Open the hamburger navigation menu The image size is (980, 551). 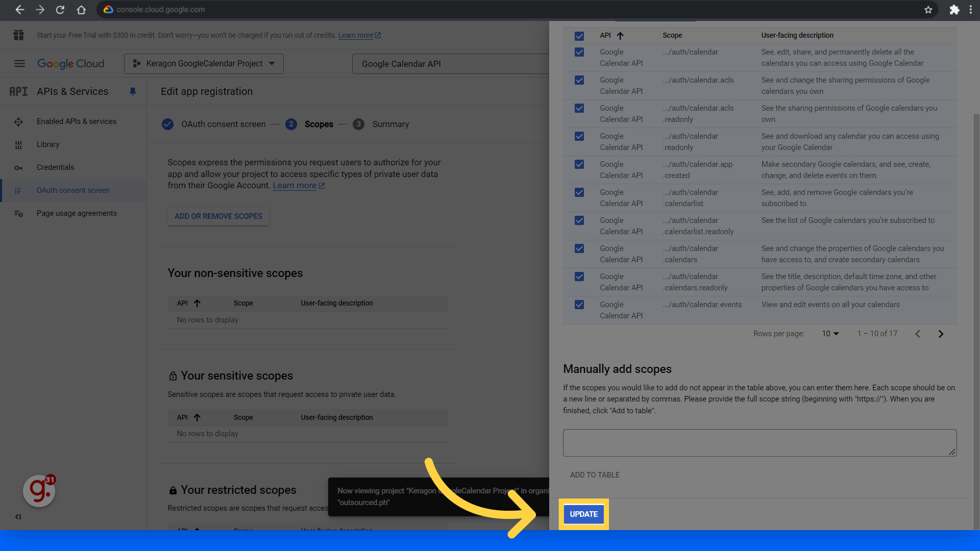pos(19,64)
